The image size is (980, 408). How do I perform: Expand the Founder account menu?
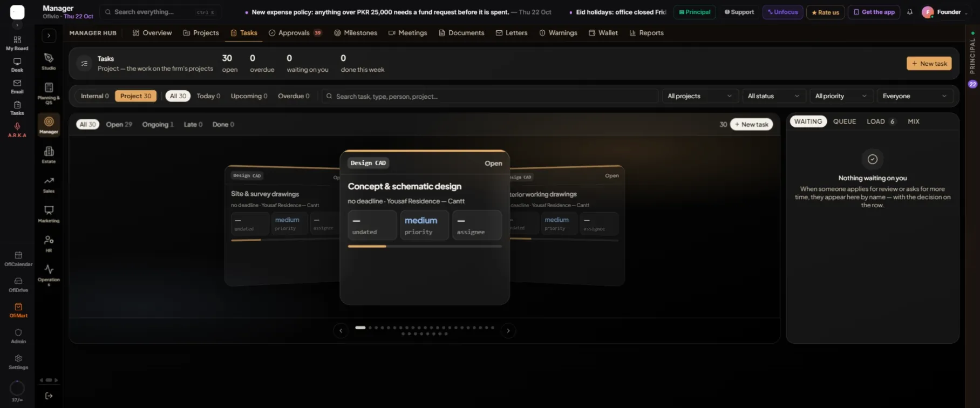(945, 12)
